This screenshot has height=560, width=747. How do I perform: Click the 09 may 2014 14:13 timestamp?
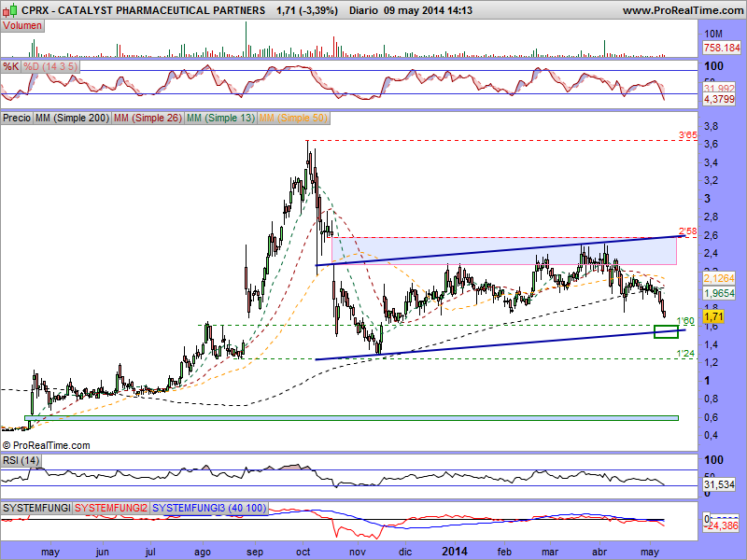point(428,10)
